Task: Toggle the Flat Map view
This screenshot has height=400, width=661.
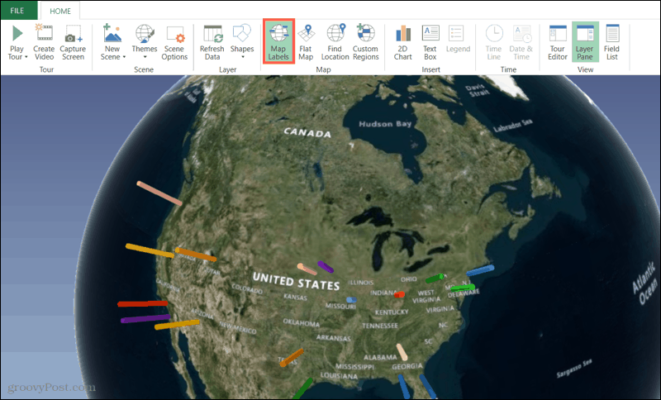Action: point(306,40)
